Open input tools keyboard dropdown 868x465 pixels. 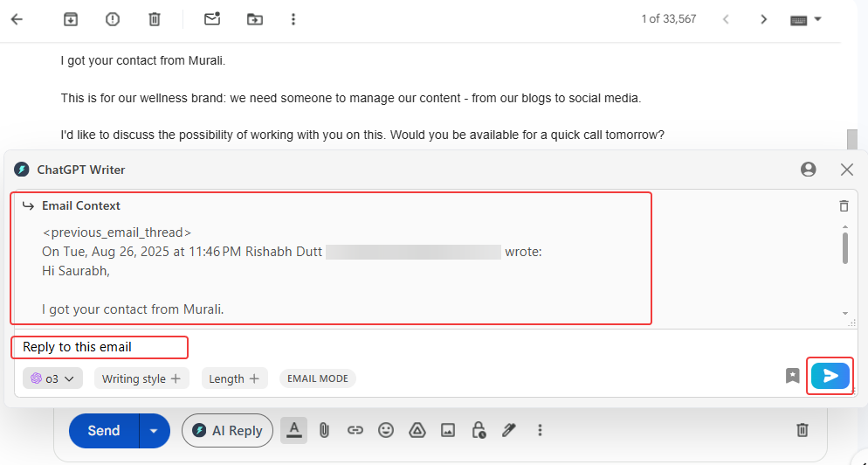pos(805,20)
